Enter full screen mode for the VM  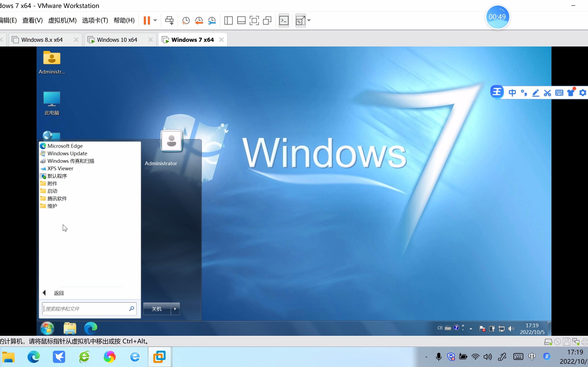coord(254,20)
